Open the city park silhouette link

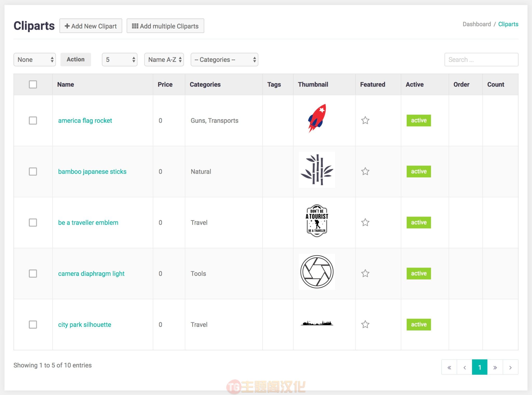(84, 325)
